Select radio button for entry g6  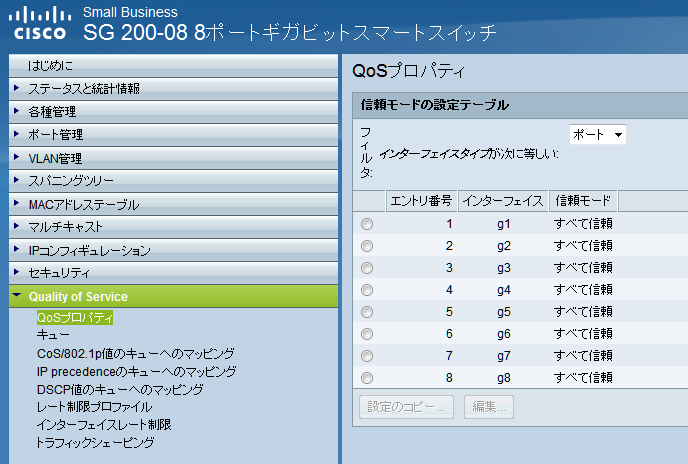[367, 334]
